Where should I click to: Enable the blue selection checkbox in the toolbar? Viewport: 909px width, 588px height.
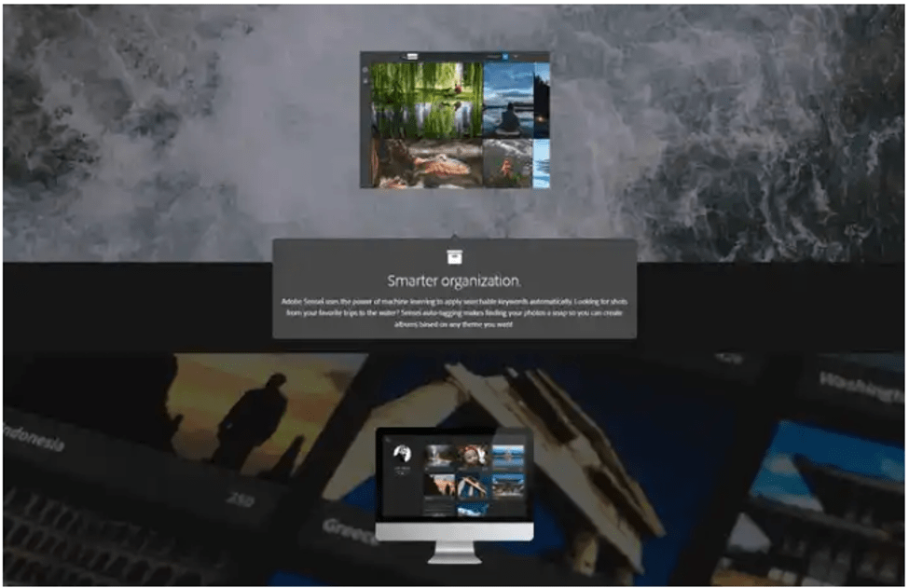pos(506,57)
